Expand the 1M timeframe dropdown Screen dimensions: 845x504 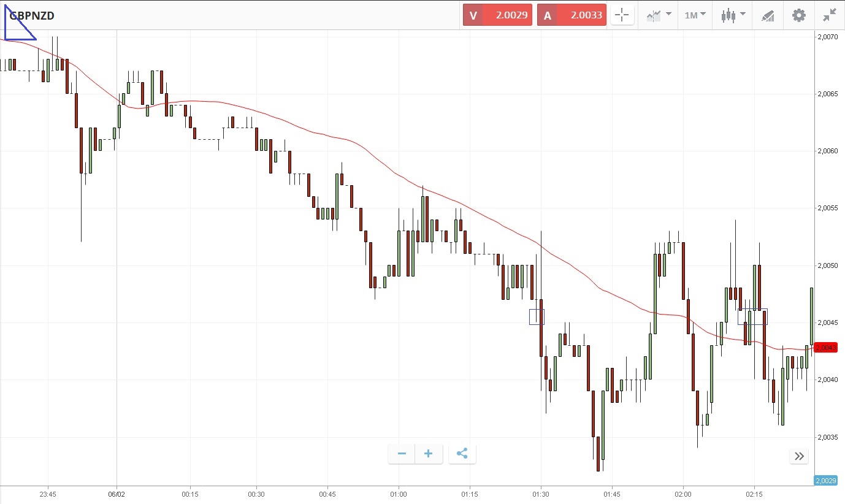coord(695,15)
